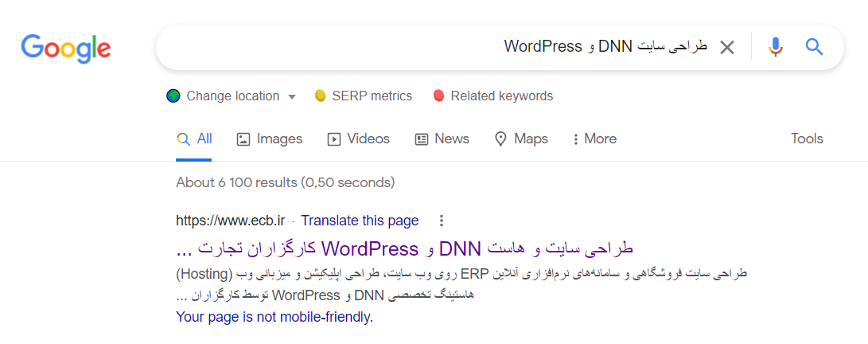Image resolution: width=868 pixels, height=344 pixels.
Task: Click the All tab magnifier icon
Action: pyautogui.click(x=183, y=139)
